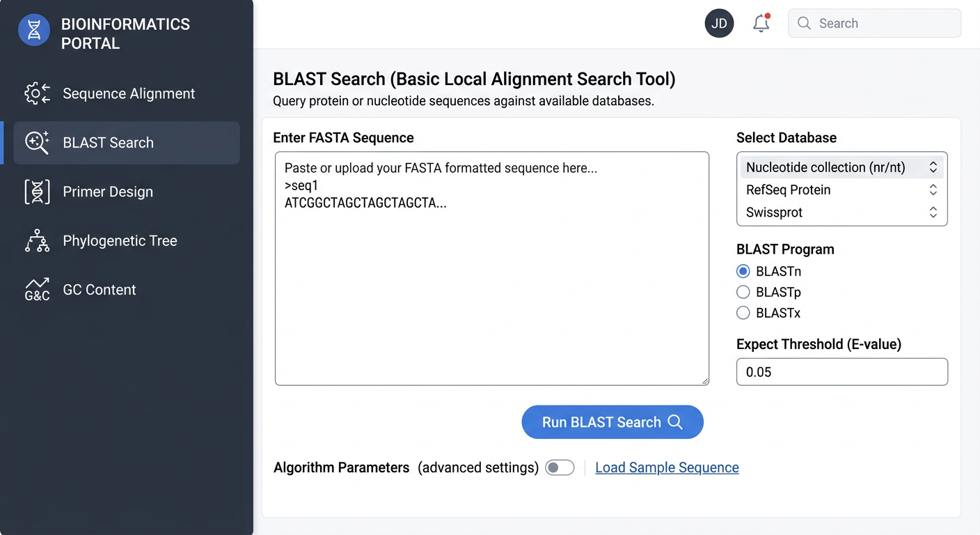Click the Phylogenetic Tree hierarchy icon
Viewport: 980px width, 535px height.
37,241
